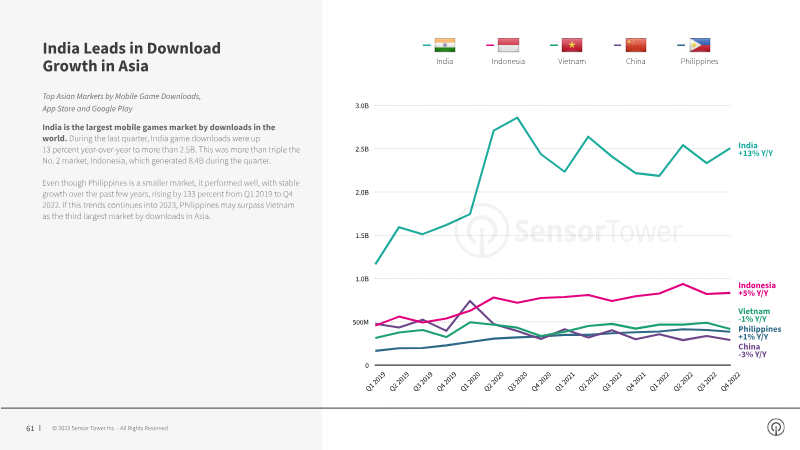Click the Sensor Tower watermark logo

click(568, 231)
